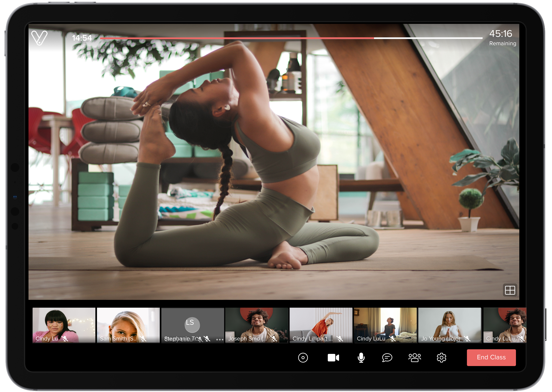Show the participants list
The image size is (552, 392).
pyautogui.click(x=414, y=357)
